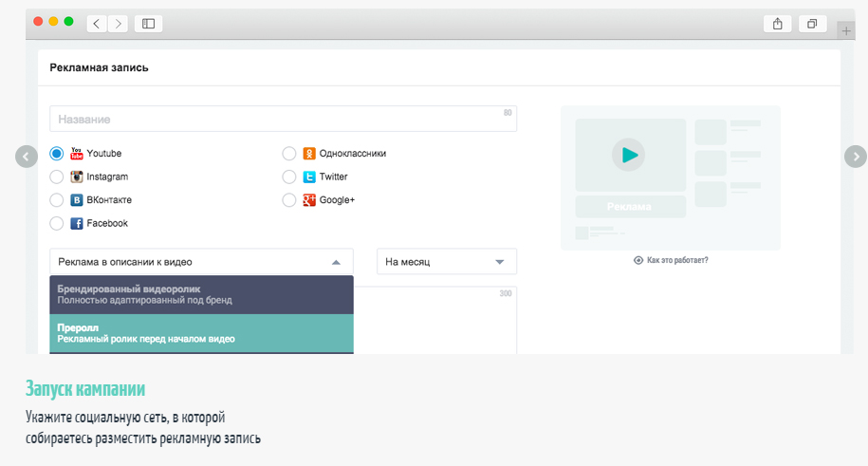Toggle the browser sidebar icon
Viewport: 868px width, 466px height.
[x=148, y=24]
